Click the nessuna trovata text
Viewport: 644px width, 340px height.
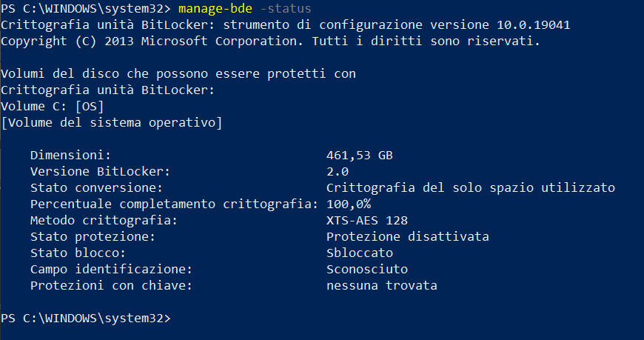click(381, 285)
